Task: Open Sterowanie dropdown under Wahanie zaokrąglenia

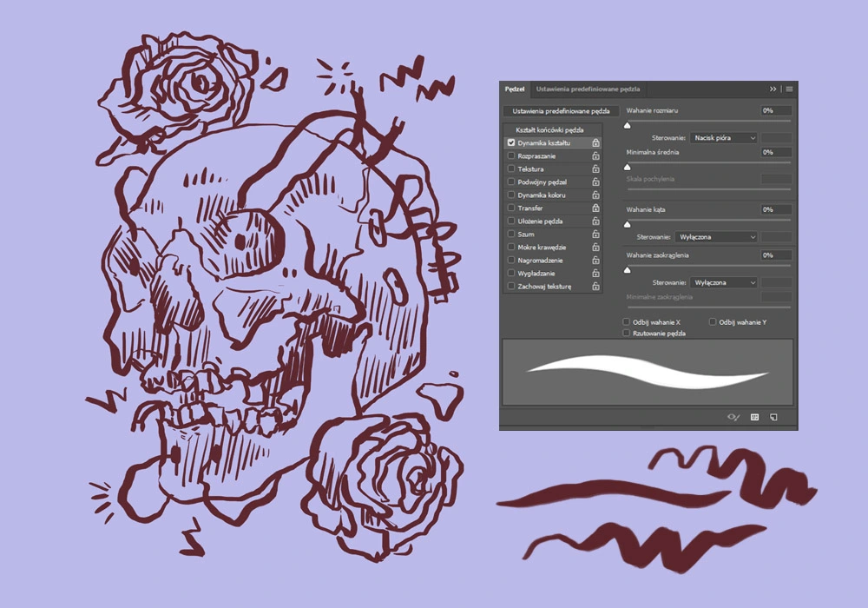Action: coord(724,282)
